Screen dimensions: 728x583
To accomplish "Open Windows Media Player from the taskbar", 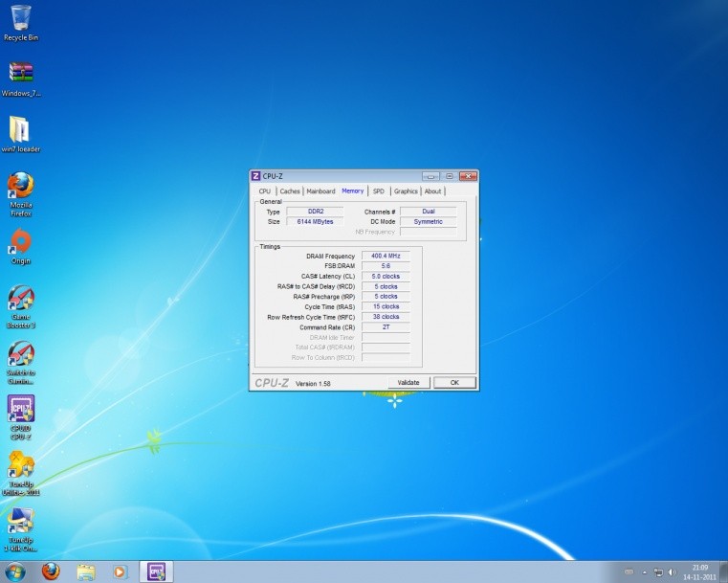I will (x=120, y=572).
